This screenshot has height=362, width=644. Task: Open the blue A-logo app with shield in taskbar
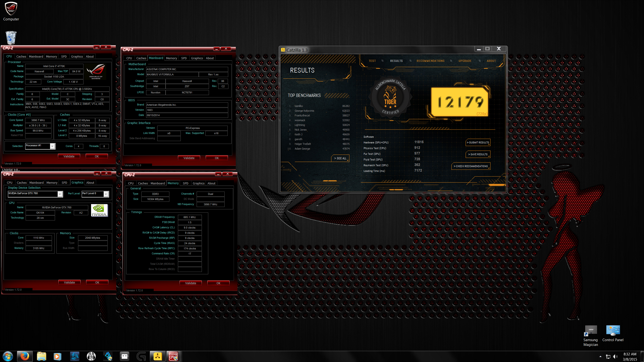pyautogui.click(x=108, y=356)
